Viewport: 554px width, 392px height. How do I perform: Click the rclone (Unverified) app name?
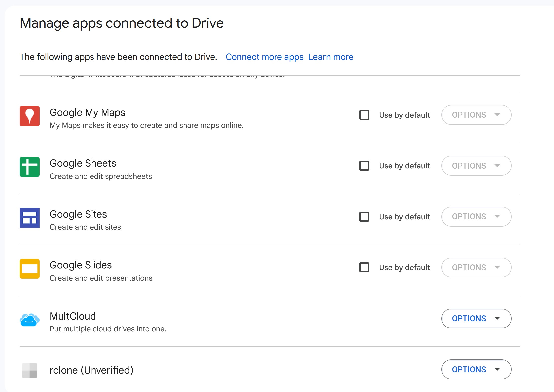click(x=92, y=370)
